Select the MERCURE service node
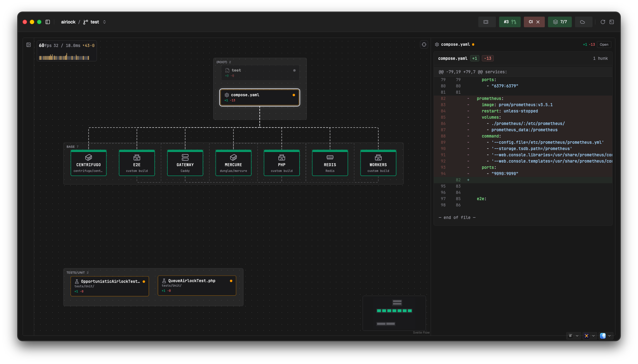The width and height of the screenshot is (638, 364). click(233, 163)
